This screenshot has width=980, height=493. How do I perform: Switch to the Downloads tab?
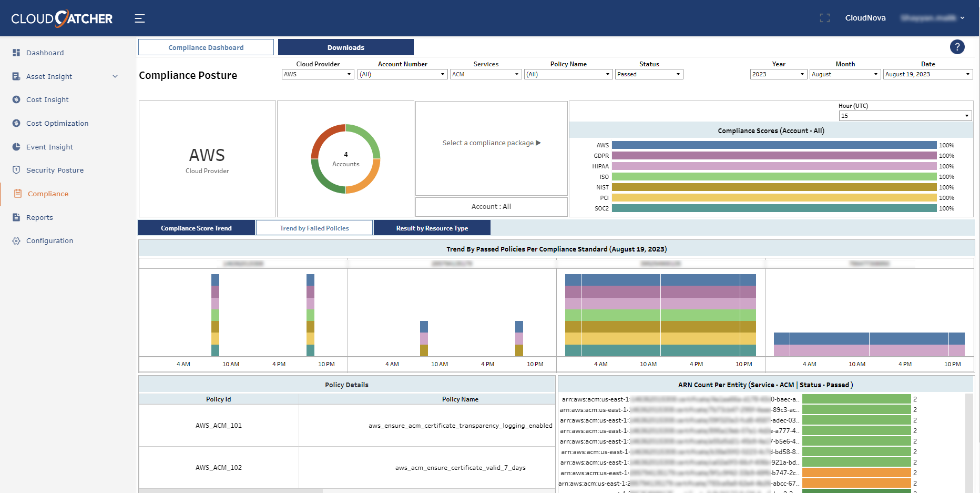345,47
